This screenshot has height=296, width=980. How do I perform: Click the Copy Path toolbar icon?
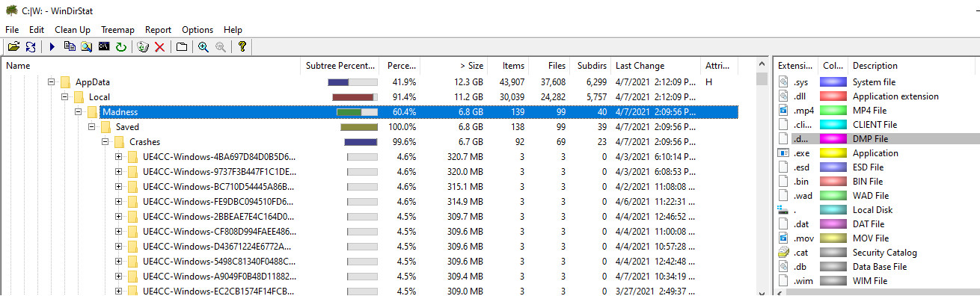coord(70,47)
